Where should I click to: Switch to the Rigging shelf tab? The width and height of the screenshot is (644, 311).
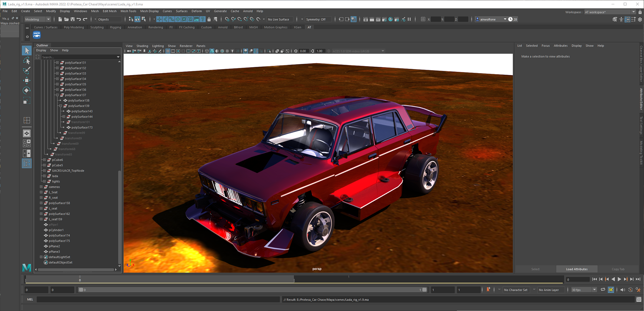[x=115, y=27]
